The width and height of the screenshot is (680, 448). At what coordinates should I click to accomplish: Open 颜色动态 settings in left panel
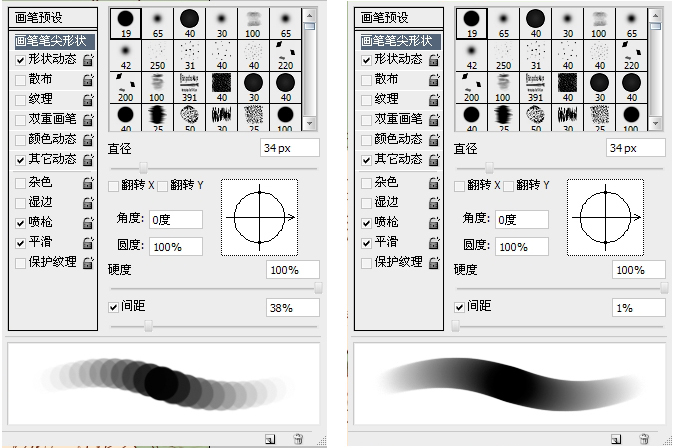coord(52,139)
